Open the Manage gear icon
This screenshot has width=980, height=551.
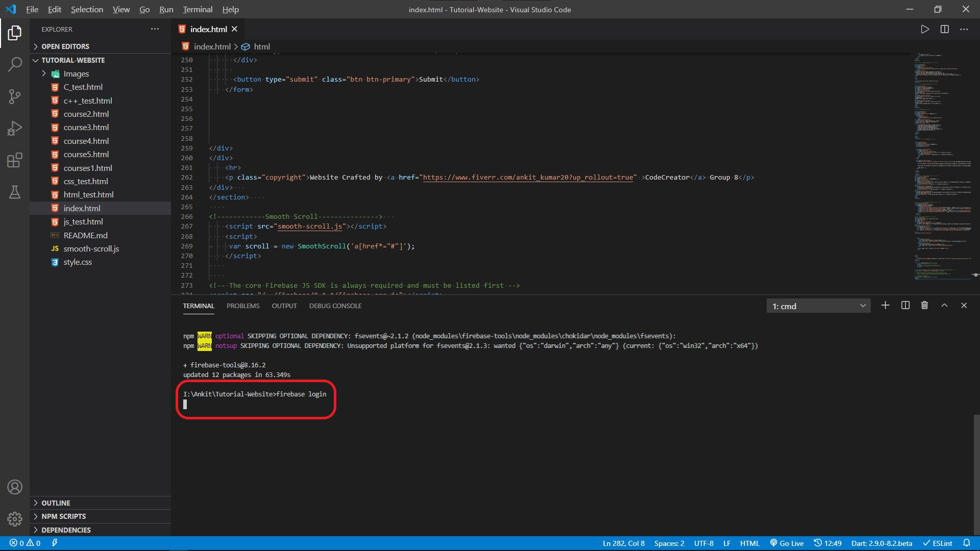coord(15,519)
